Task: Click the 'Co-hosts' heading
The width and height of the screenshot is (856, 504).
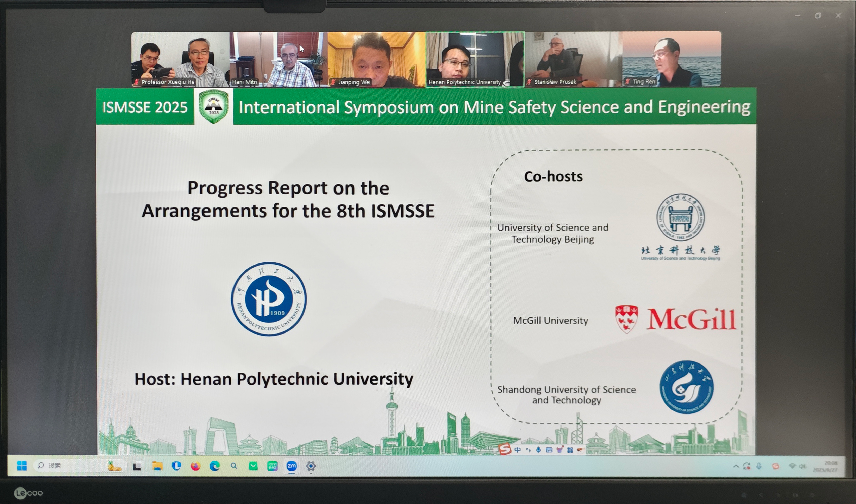Action: [x=553, y=177]
